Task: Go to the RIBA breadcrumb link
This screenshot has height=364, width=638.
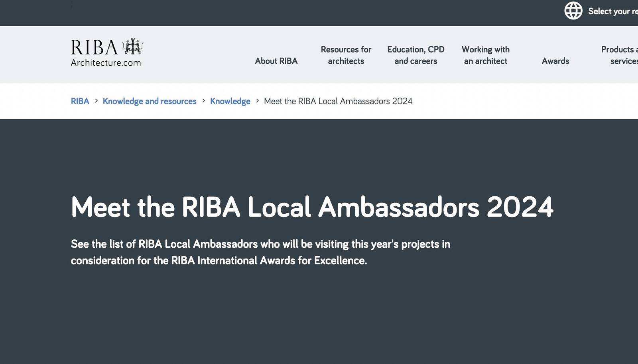Action: pyautogui.click(x=80, y=101)
